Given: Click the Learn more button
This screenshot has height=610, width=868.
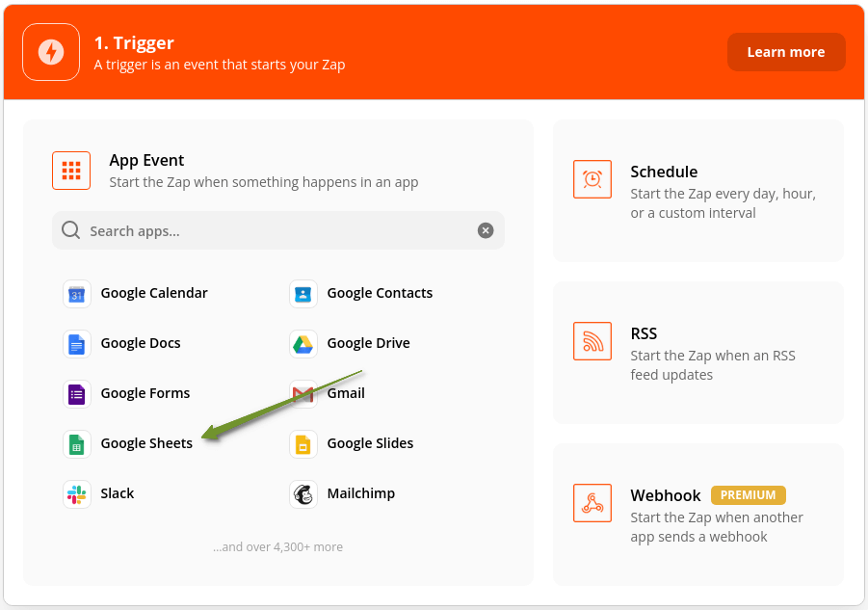Looking at the screenshot, I should tap(786, 52).
